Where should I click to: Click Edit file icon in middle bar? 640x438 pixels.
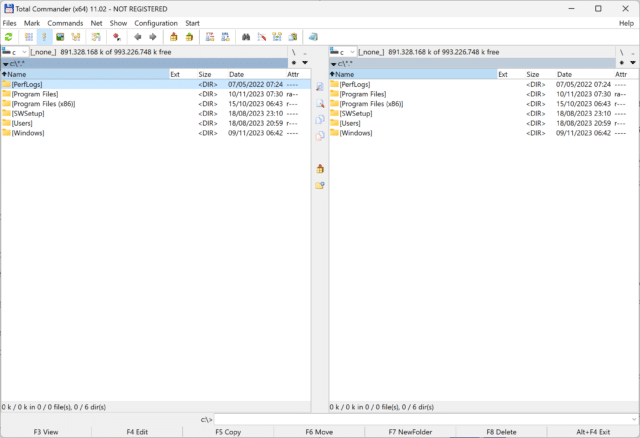coord(320,103)
